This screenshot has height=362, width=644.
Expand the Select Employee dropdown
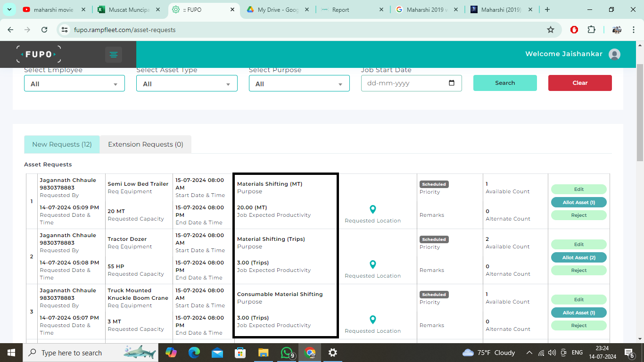(x=74, y=84)
